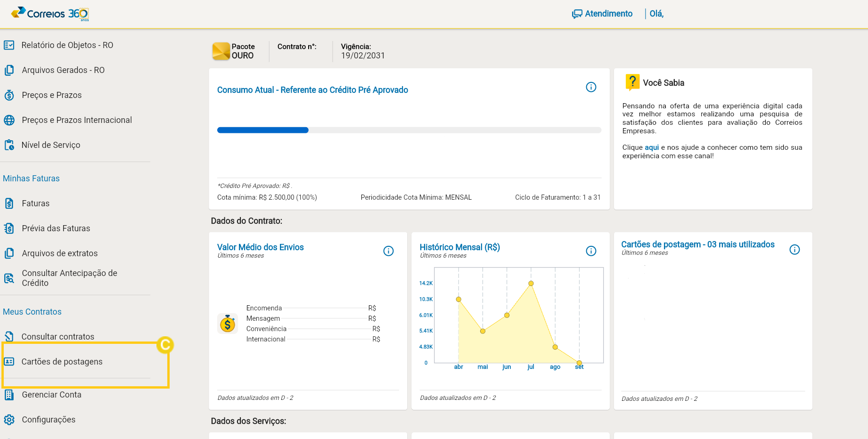Open Relatório de Objetos - RO
Image resolution: width=868 pixels, height=439 pixels.
click(67, 45)
